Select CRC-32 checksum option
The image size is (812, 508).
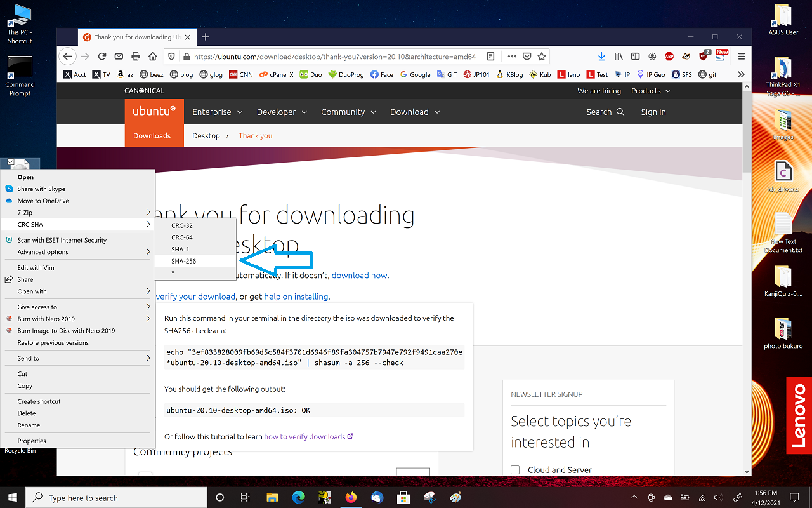point(195,225)
